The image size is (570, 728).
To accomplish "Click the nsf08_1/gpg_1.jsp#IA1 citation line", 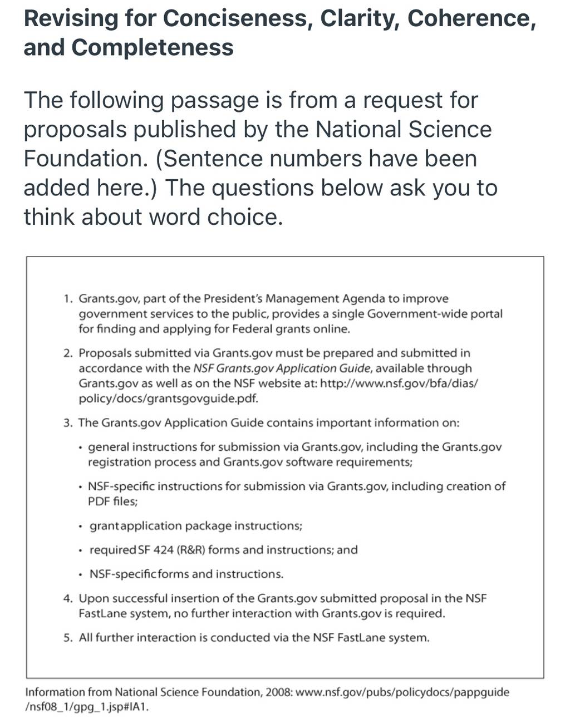I will (87, 707).
